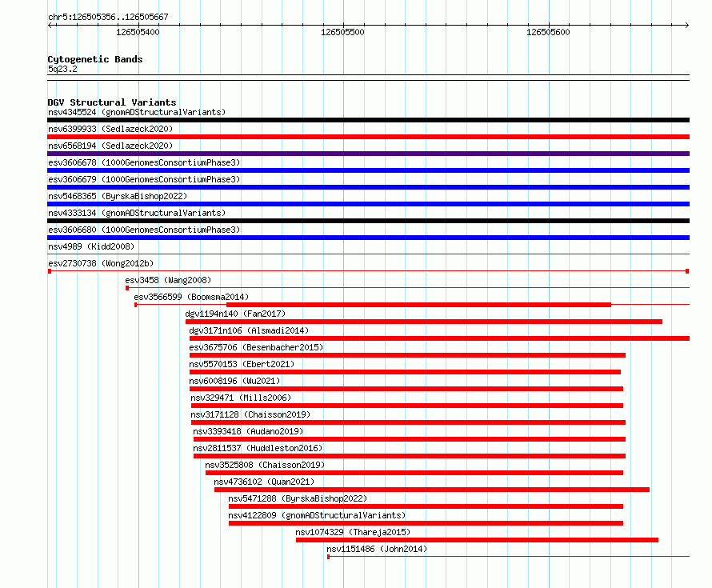Click the Cytogenetic Bands track title
712x588 pixels.
pos(95,59)
